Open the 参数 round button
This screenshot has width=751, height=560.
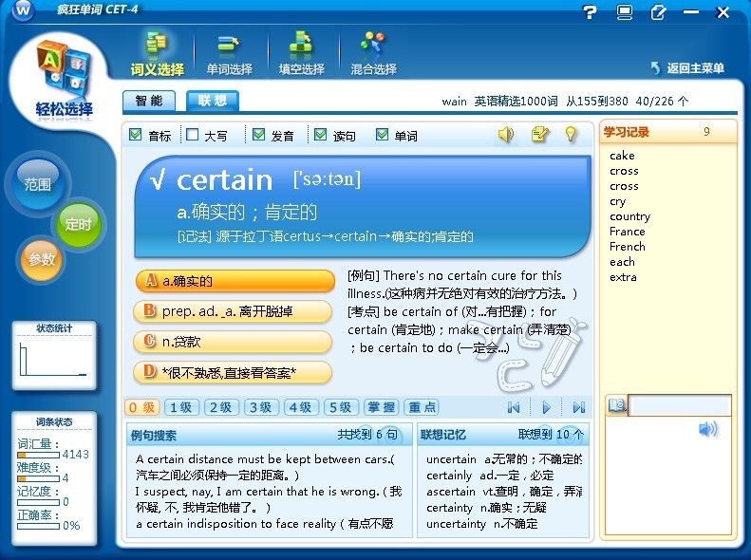[41, 259]
